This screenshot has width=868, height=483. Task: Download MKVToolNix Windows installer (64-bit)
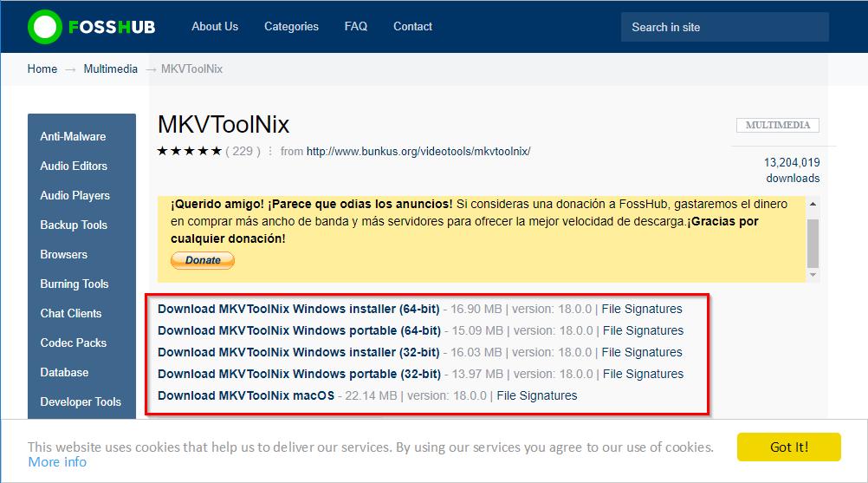click(298, 309)
